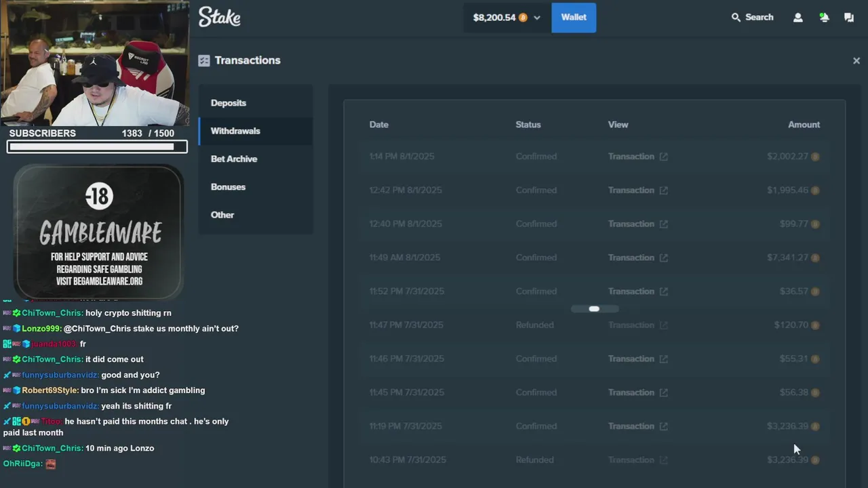Click the subscribers goal progress bar
Screen dimensions: 868x488
[x=97, y=146]
